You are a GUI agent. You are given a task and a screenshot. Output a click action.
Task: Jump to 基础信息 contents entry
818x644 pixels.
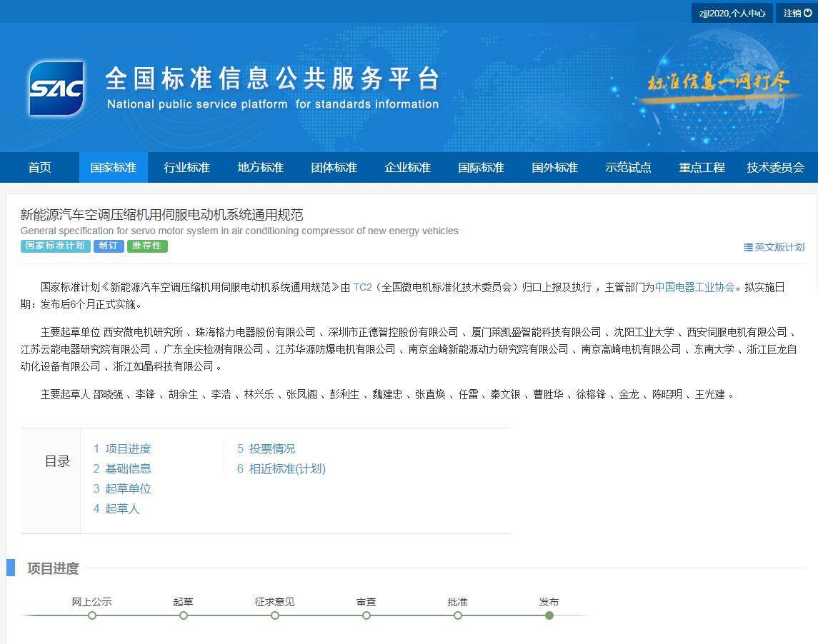point(122,469)
